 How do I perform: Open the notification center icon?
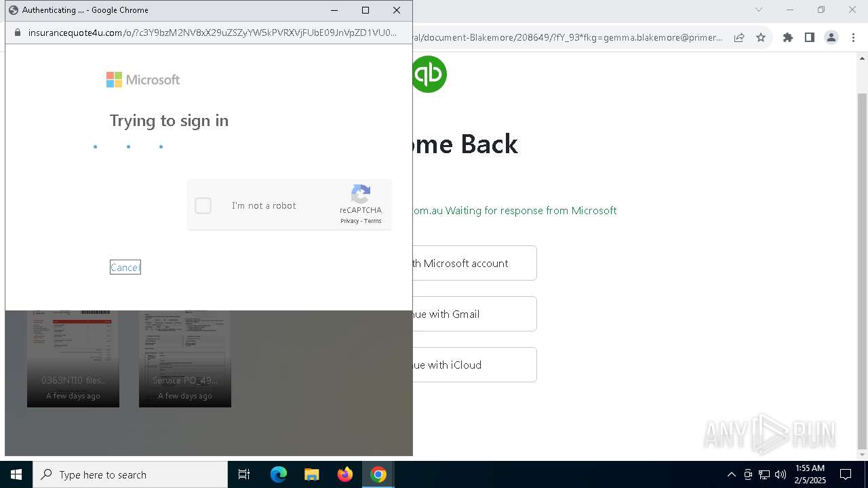tap(846, 474)
